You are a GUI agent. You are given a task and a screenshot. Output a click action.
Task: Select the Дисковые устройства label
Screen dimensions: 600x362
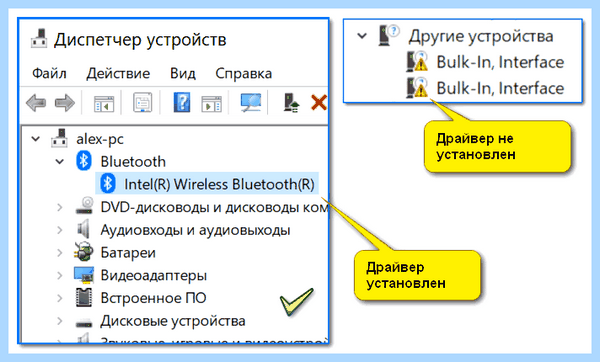[173, 321]
